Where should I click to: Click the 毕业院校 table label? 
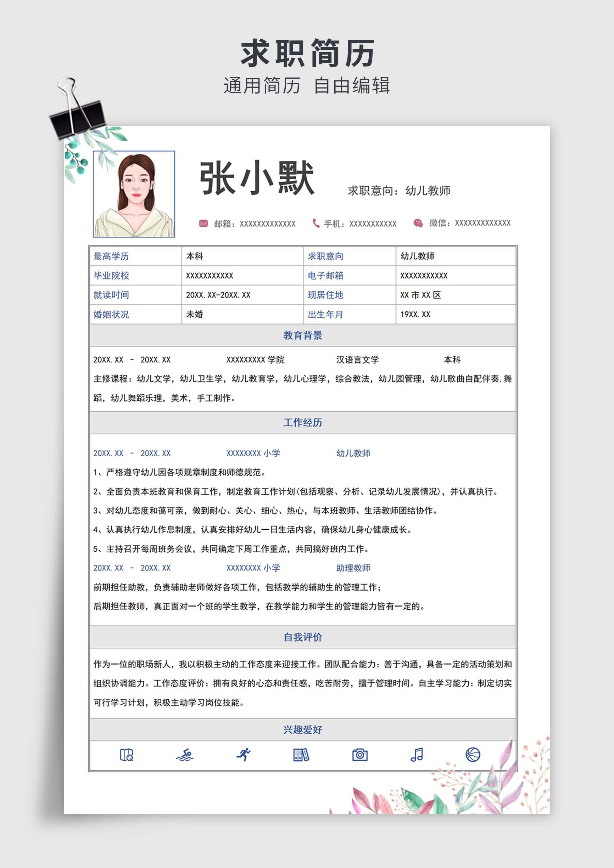pos(111,276)
